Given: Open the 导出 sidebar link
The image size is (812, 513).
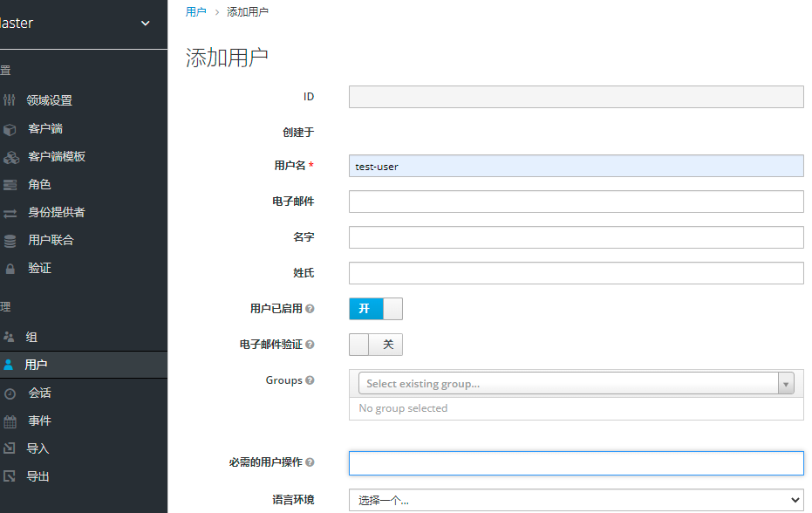Looking at the screenshot, I should (38, 476).
